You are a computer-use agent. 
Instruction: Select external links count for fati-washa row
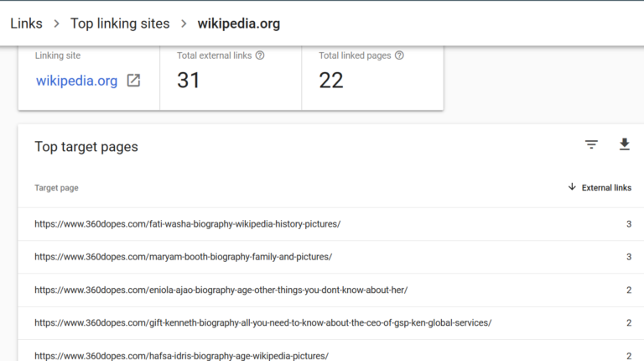tap(629, 224)
